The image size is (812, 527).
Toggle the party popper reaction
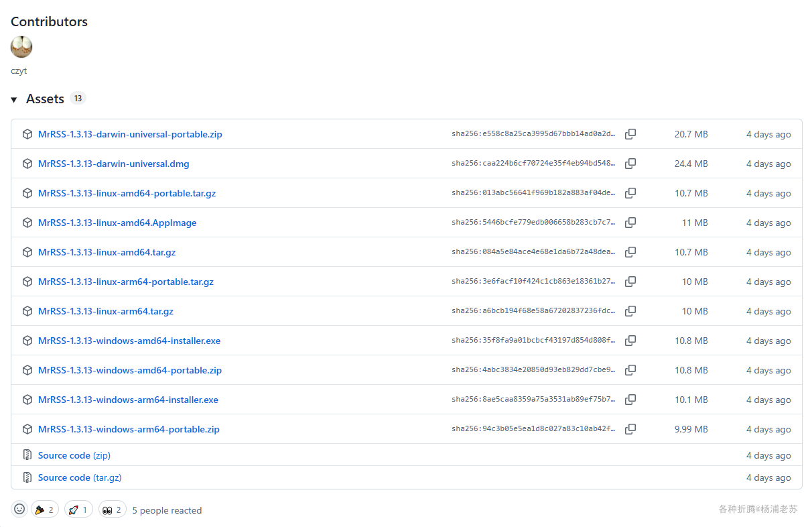45,510
